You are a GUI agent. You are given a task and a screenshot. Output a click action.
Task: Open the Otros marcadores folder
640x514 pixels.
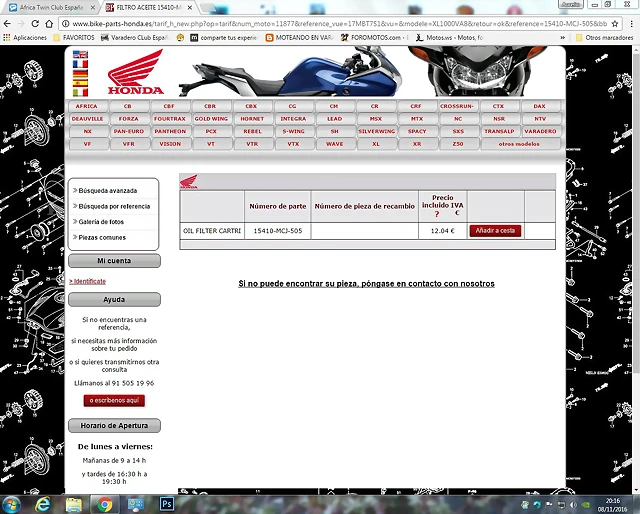click(x=604, y=38)
